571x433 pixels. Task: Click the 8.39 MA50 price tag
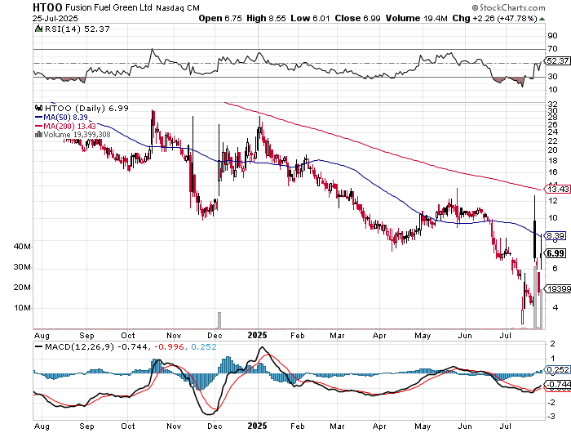[555, 236]
